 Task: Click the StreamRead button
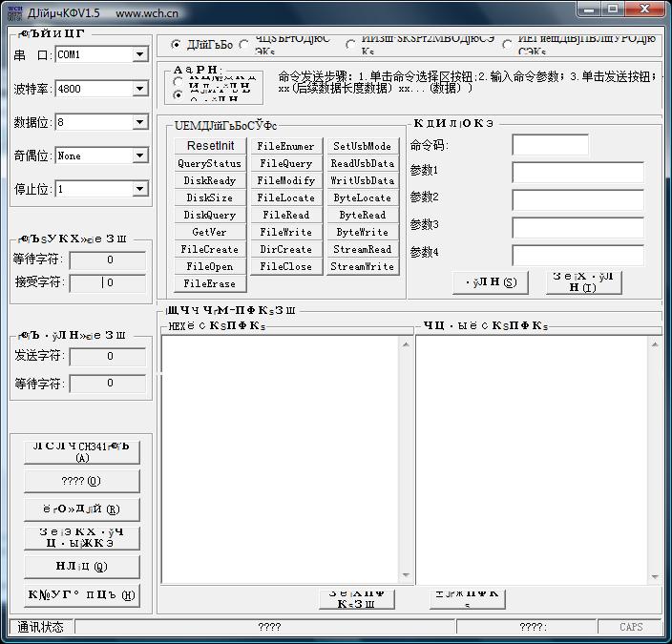point(363,249)
